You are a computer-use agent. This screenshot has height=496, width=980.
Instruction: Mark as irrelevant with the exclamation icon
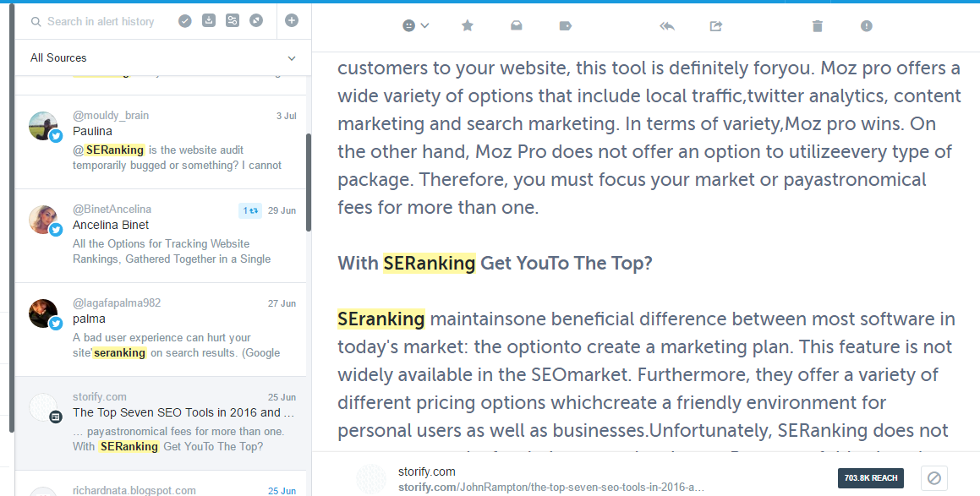tap(867, 26)
